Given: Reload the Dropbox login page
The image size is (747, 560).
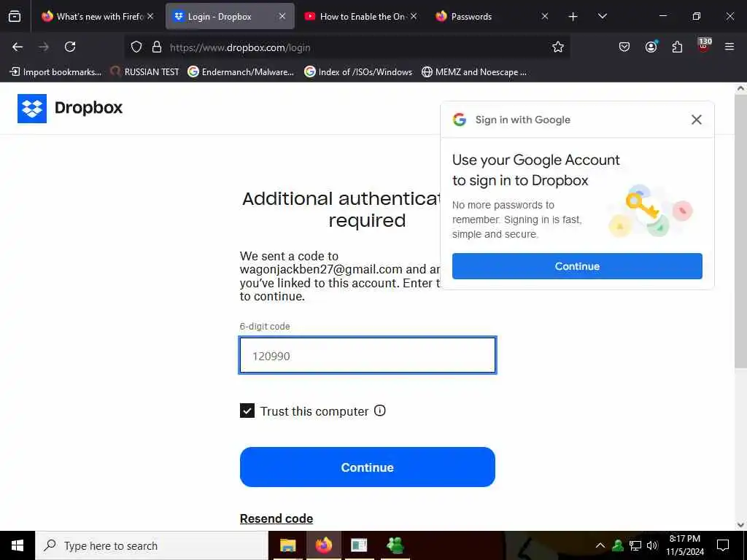Looking at the screenshot, I should pyautogui.click(x=70, y=47).
